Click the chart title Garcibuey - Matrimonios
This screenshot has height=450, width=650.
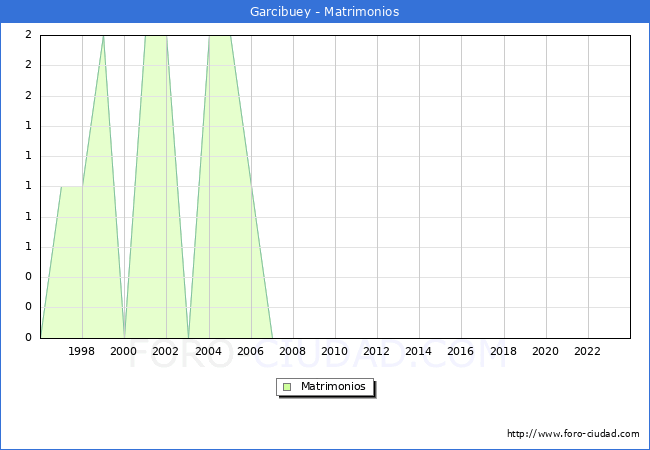coord(324,12)
